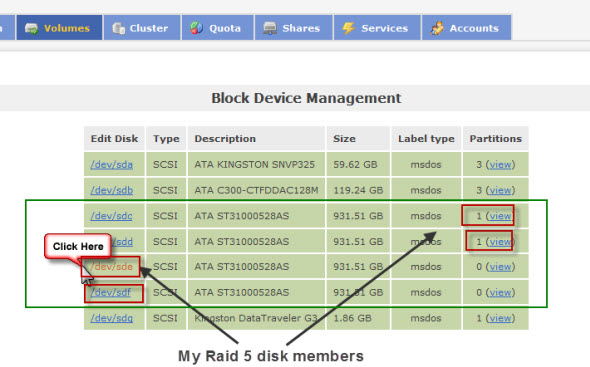View partitions of /dev/sda

pyautogui.click(x=500, y=165)
